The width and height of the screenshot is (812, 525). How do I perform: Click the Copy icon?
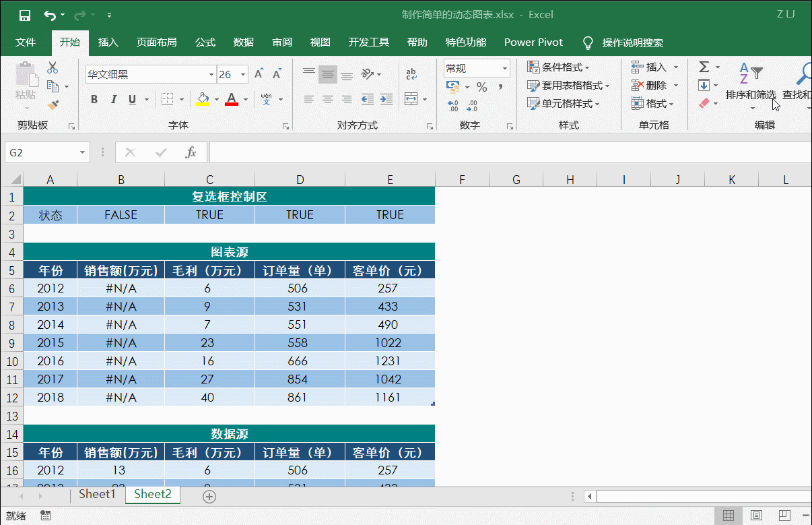pyautogui.click(x=53, y=86)
